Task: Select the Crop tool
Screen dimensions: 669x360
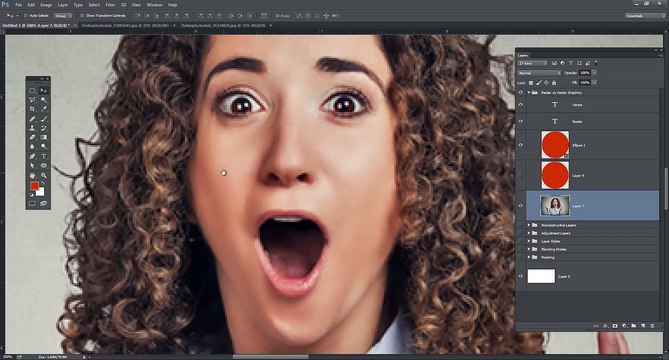Action: point(32,110)
